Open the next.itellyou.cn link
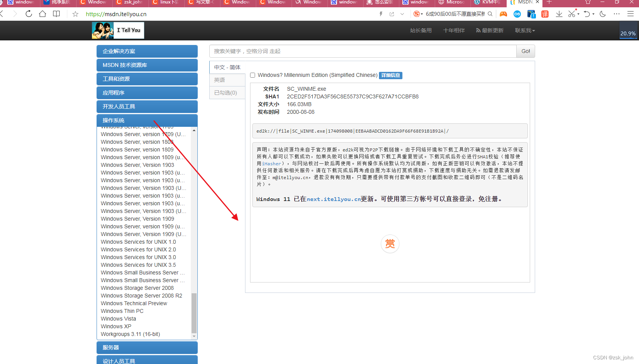The height and width of the screenshot is (364, 639). click(x=334, y=199)
